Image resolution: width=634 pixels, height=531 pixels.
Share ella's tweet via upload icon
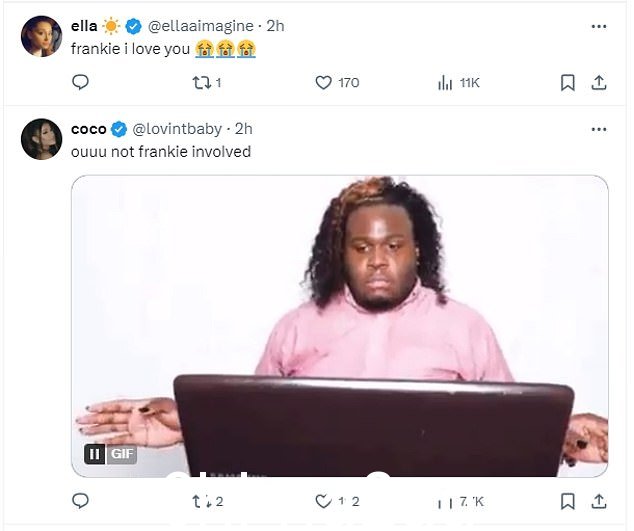point(599,83)
